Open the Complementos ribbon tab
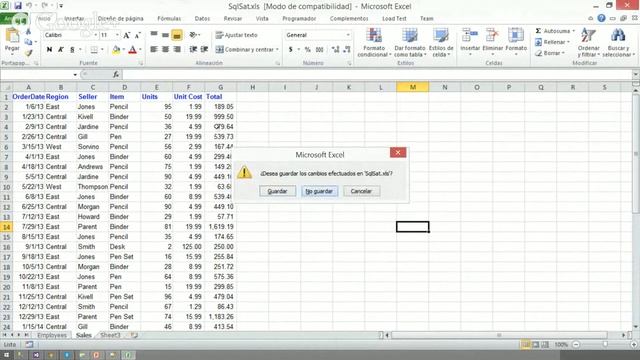The width and height of the screenshot is (640, 360). (349, 19)
